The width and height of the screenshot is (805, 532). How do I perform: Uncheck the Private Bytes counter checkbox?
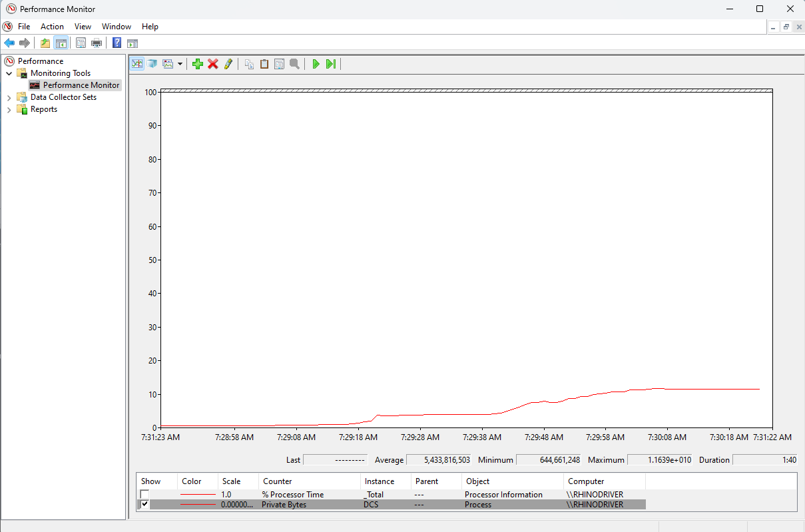point(144,505)
